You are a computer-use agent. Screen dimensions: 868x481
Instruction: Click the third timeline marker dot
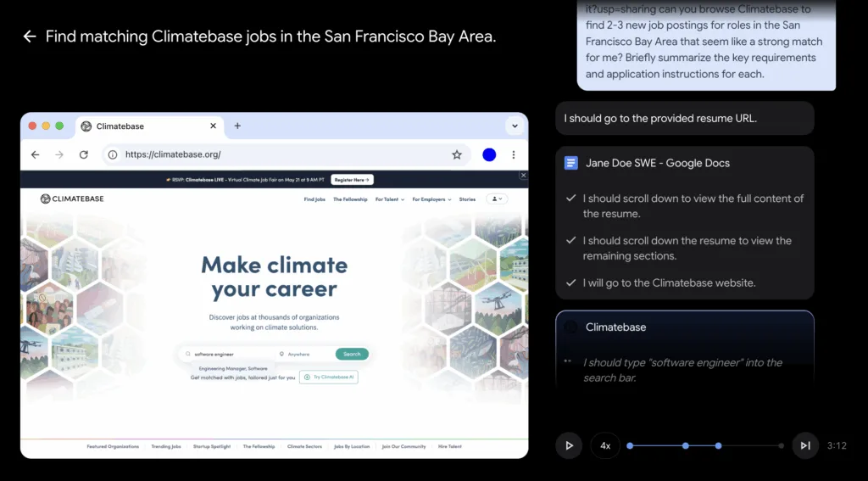click(x=718, y=445)
